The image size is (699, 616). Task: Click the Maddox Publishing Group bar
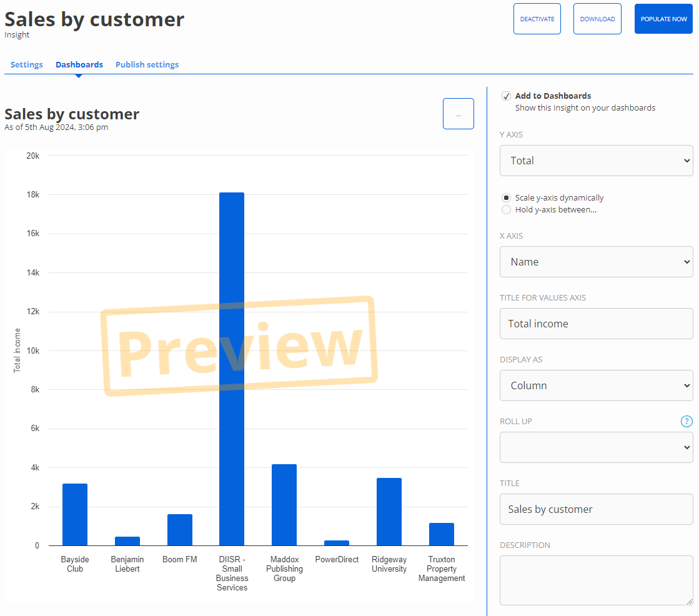[284, 505]
